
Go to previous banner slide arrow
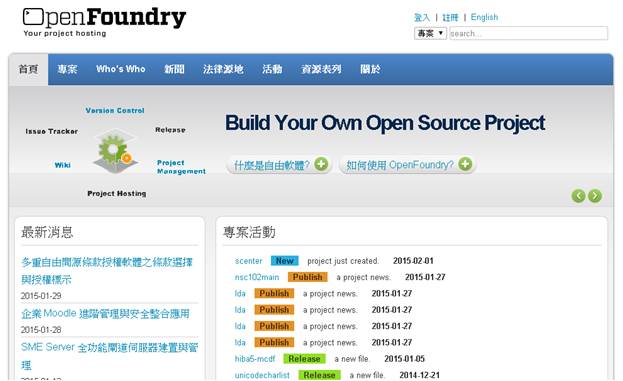click(578, 196)
